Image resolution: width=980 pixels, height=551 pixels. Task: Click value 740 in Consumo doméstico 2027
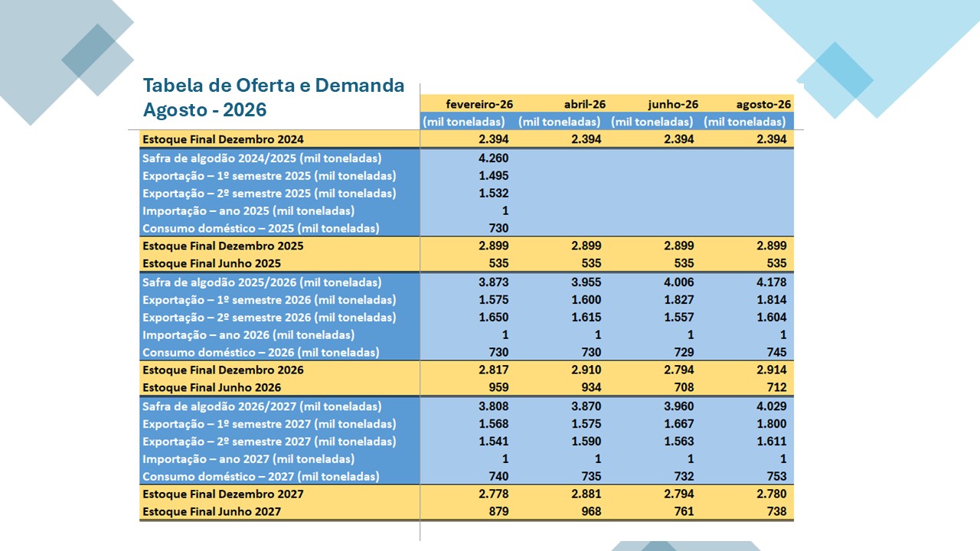(x=498, y=477)
